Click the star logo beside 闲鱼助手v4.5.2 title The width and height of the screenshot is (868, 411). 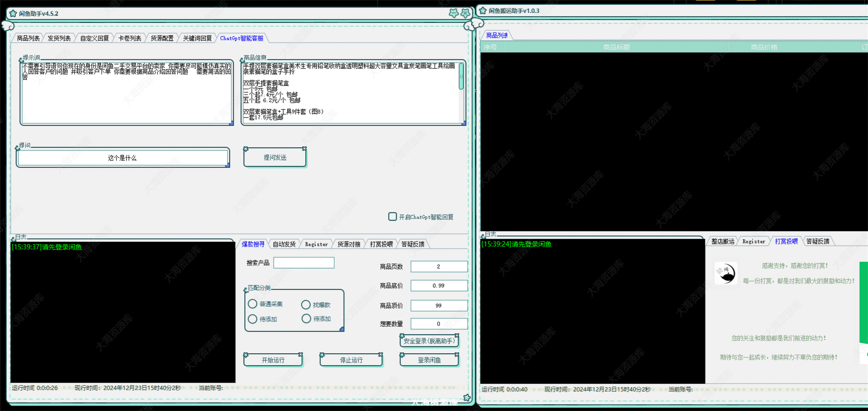13,13
